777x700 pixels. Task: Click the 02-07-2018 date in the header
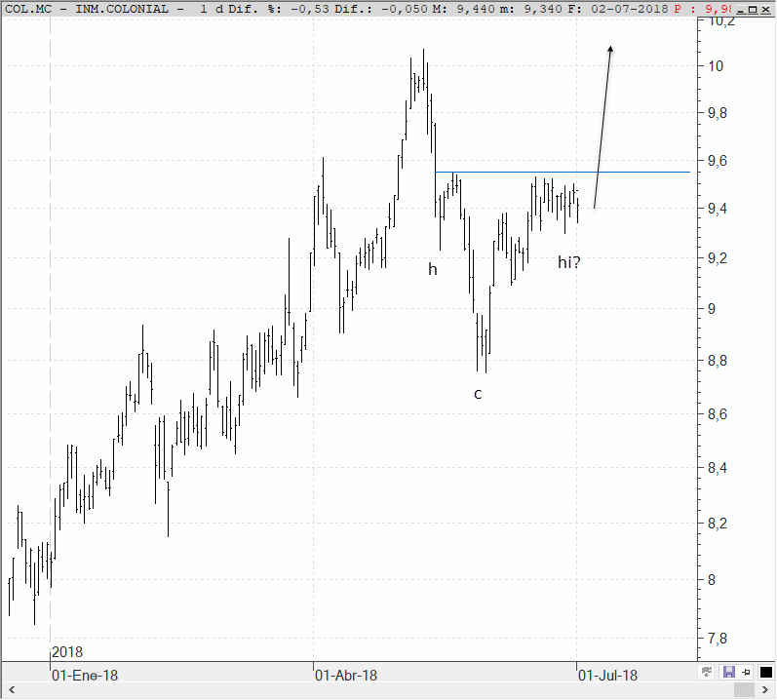628,9
